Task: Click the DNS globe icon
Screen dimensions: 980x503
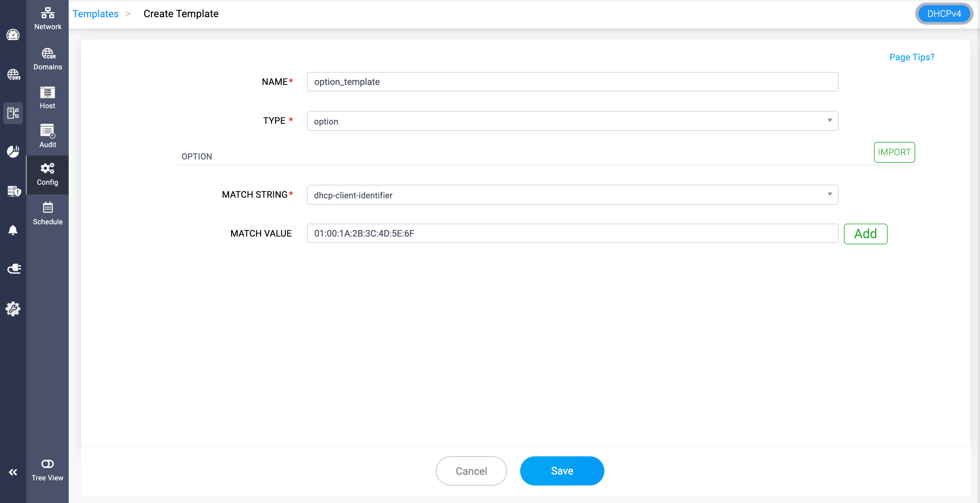Action: (x=13, y=75)
